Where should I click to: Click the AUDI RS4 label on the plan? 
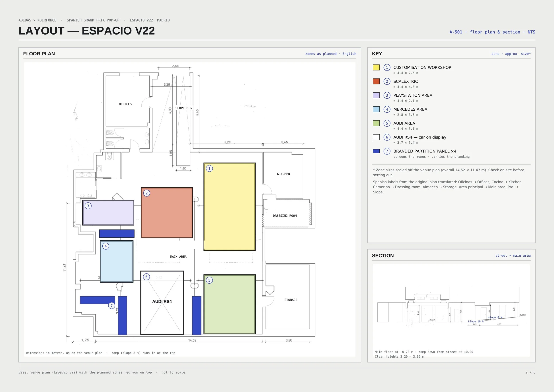(162, 302)
